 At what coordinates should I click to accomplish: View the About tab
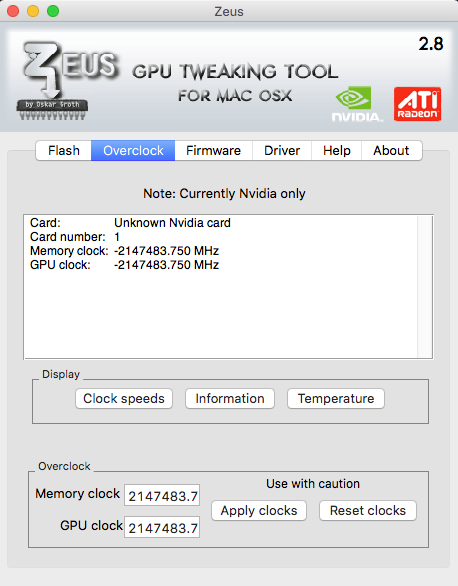(x=392, y=151)
